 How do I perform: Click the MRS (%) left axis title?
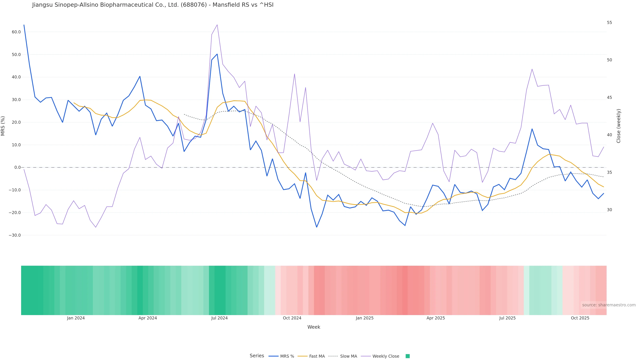pos(3,126)
